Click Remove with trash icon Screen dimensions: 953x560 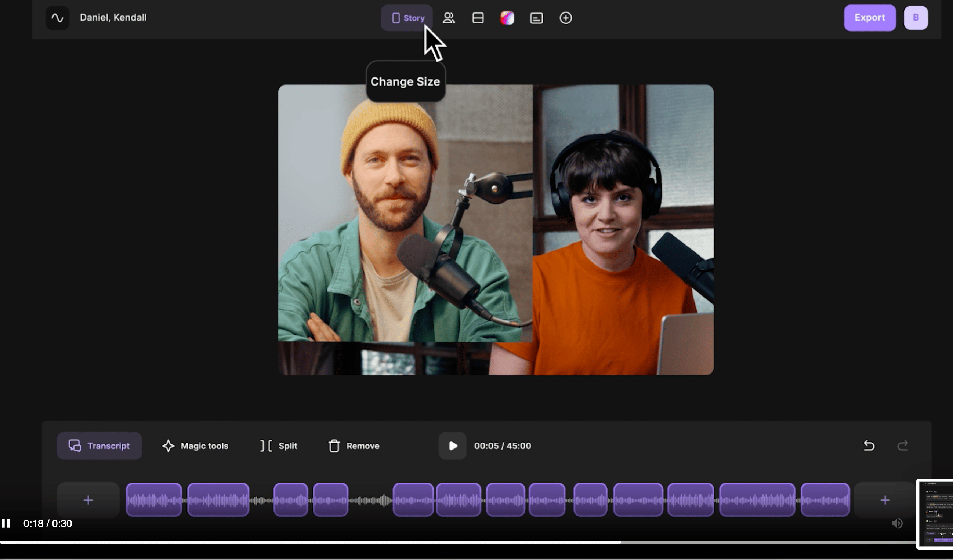tap(354, 446)
